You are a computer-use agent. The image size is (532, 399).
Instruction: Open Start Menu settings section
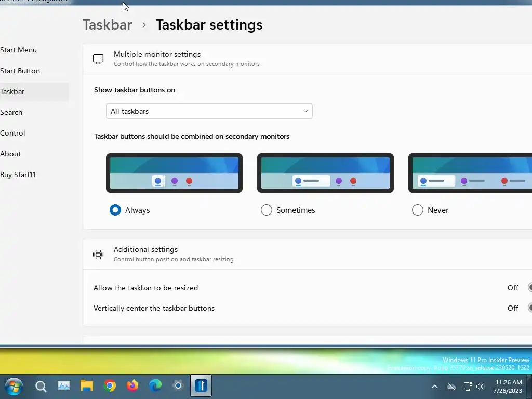18,50
